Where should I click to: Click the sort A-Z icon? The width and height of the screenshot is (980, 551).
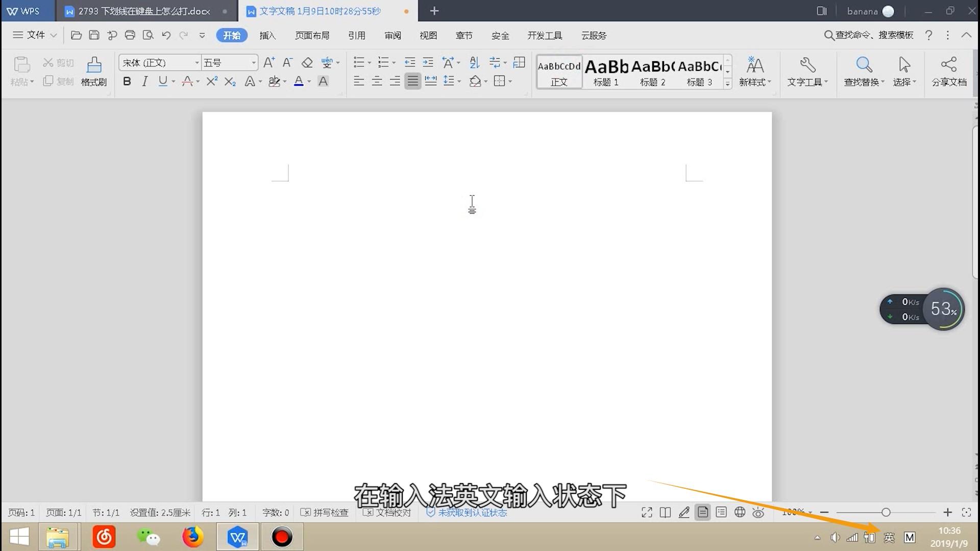click(475, 63)
